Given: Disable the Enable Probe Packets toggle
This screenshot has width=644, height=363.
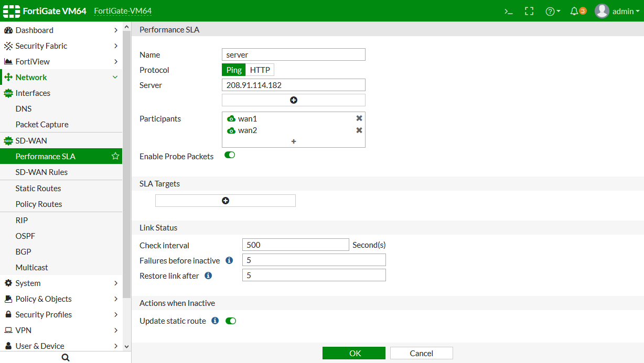Looking at the screenshot, I should point(230,155).
